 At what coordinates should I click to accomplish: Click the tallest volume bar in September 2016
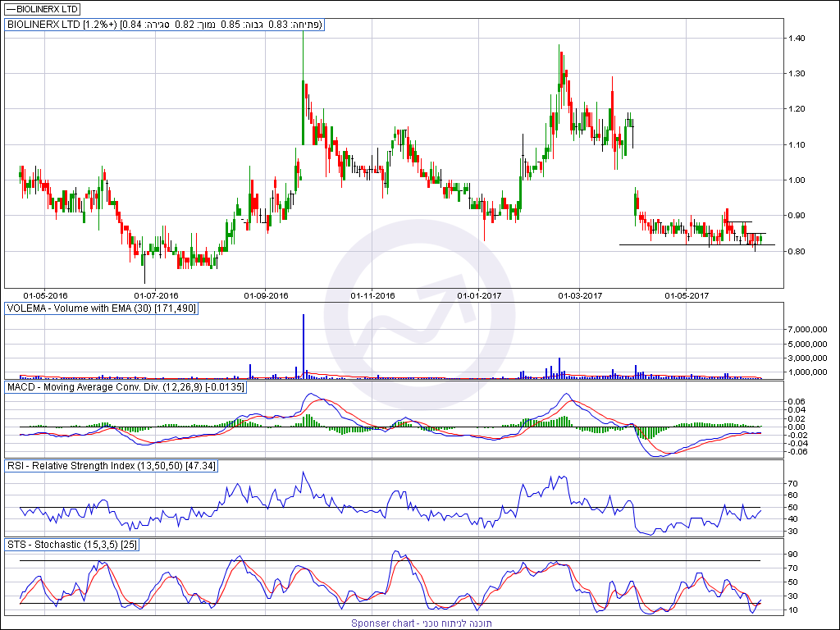[x=304, y=347]
